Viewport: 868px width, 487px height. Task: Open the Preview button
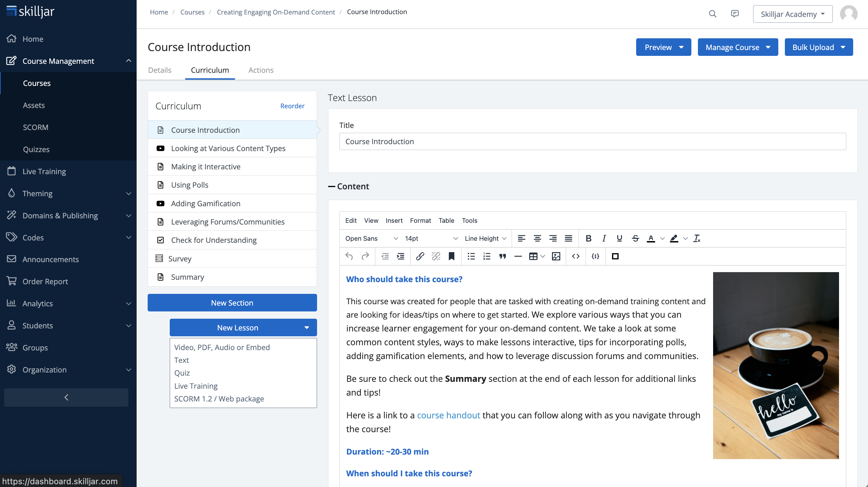click(x=663, y=47)
